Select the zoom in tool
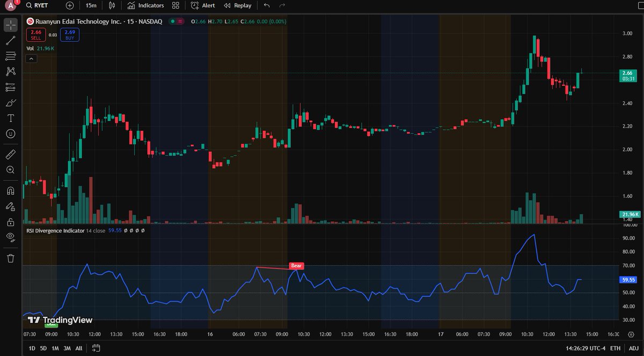The height and width of the screenshot is (356, 644). pos(10,170)
